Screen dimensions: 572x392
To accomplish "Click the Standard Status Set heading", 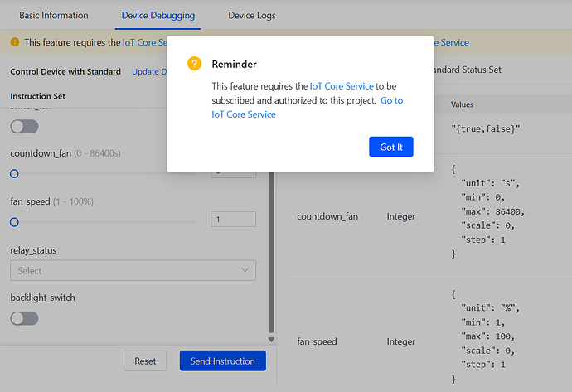I will pyautogui.click(x=467, y=70).
